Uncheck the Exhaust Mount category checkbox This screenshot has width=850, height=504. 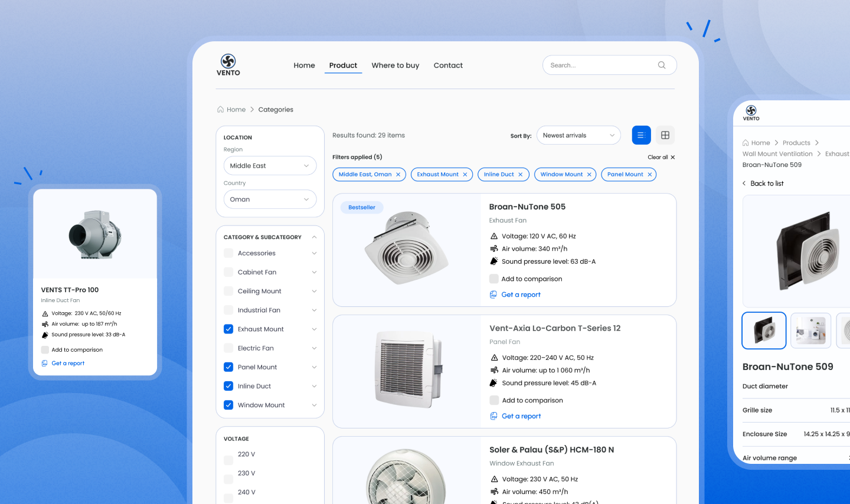click(228, 329)
